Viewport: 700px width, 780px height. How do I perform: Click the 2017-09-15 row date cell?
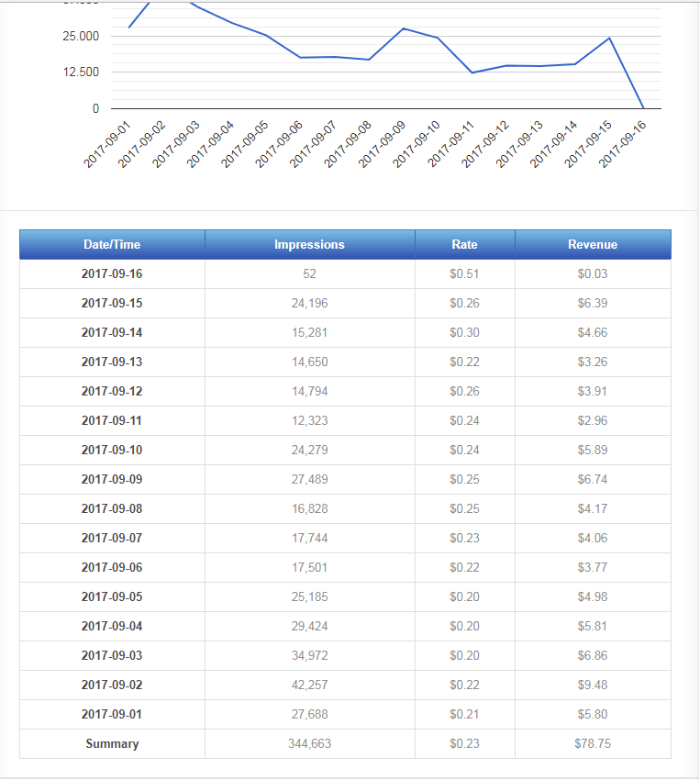coord(112,303)
